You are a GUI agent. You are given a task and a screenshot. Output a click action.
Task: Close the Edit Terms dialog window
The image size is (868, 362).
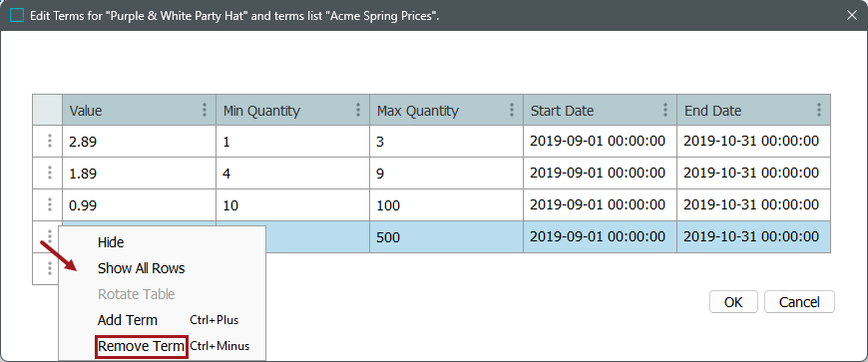point(852,16)
